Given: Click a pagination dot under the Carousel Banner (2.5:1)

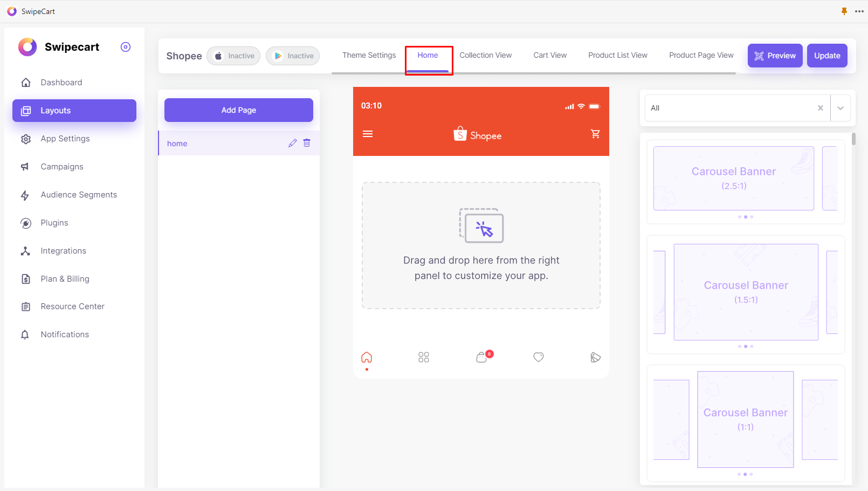Looking at the screenshot, I should click(x=746, y=216).
